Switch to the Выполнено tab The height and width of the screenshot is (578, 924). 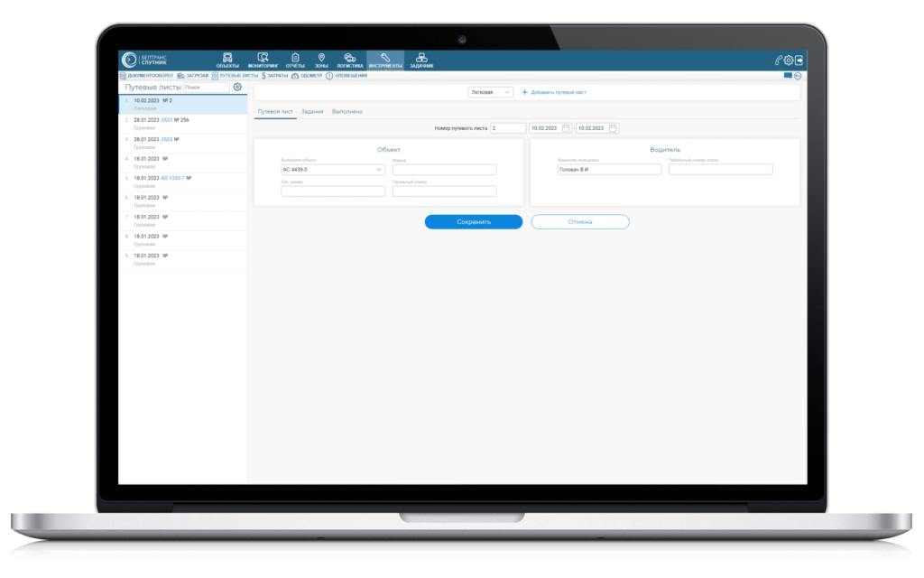tap(347, 111)
